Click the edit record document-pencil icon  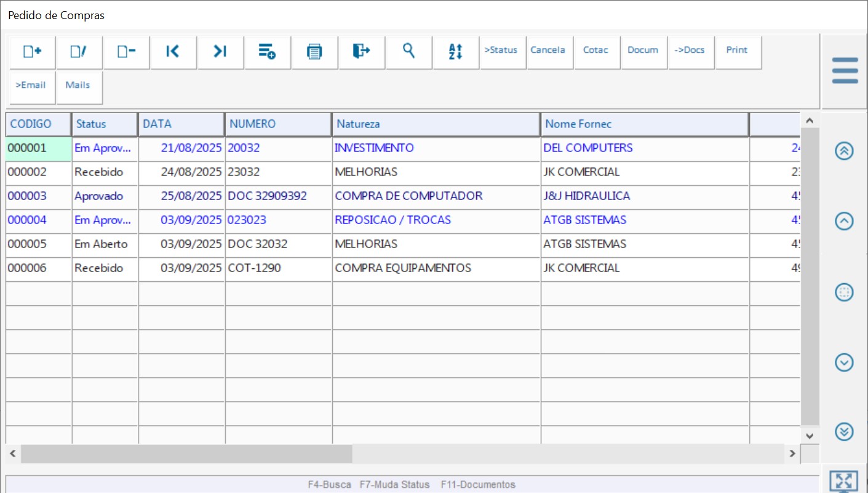point(79,52)
